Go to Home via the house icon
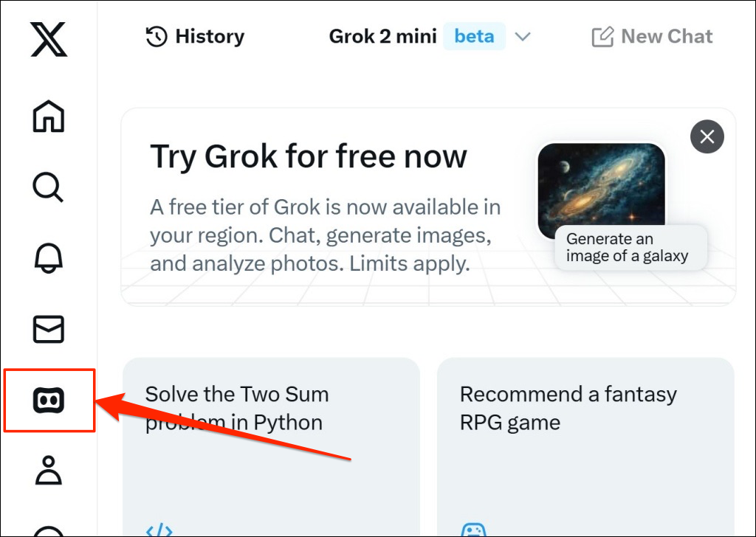The width and height of the screenshot is (756, 537). pyautogui.click(x=49, y=116)
